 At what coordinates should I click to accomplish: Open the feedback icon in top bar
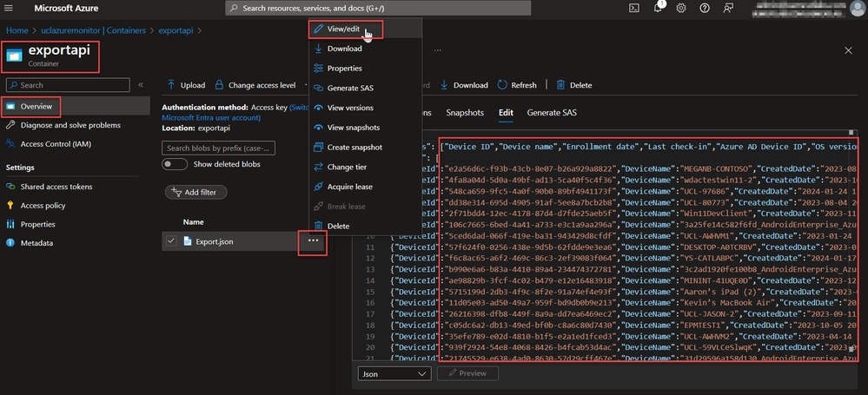click(728, 9)
